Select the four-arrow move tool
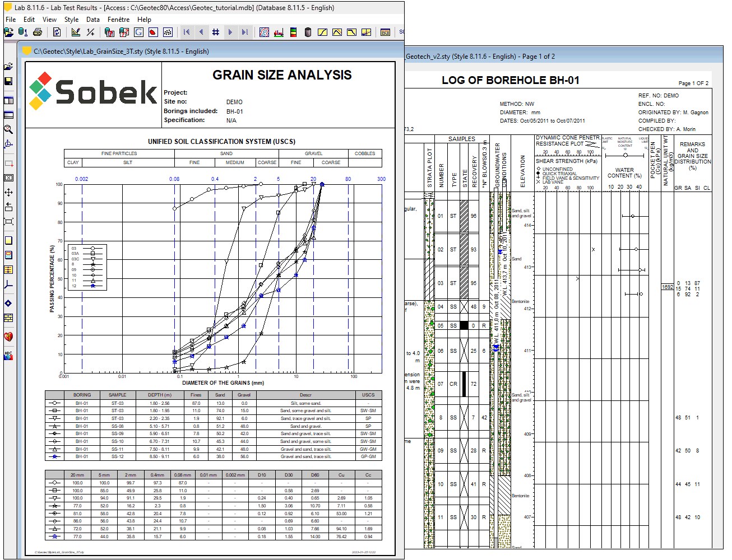This screenshot has height=560, width=732. 8,193
